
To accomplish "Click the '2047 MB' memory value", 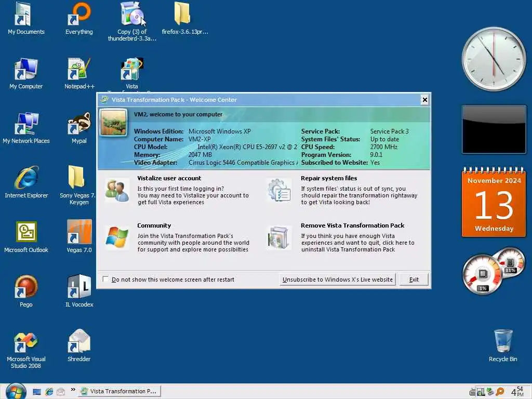I will click(x=200, y=155).
